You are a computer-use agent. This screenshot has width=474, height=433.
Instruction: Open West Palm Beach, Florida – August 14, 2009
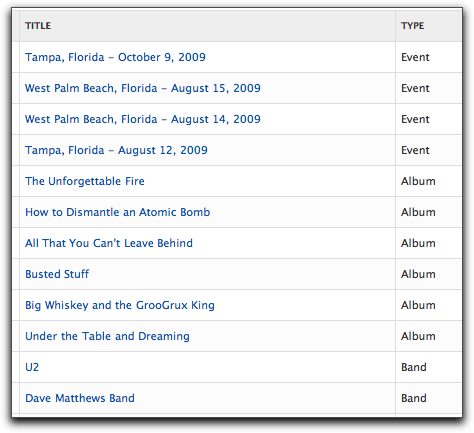pyautogui.click(x=143, y=119)
